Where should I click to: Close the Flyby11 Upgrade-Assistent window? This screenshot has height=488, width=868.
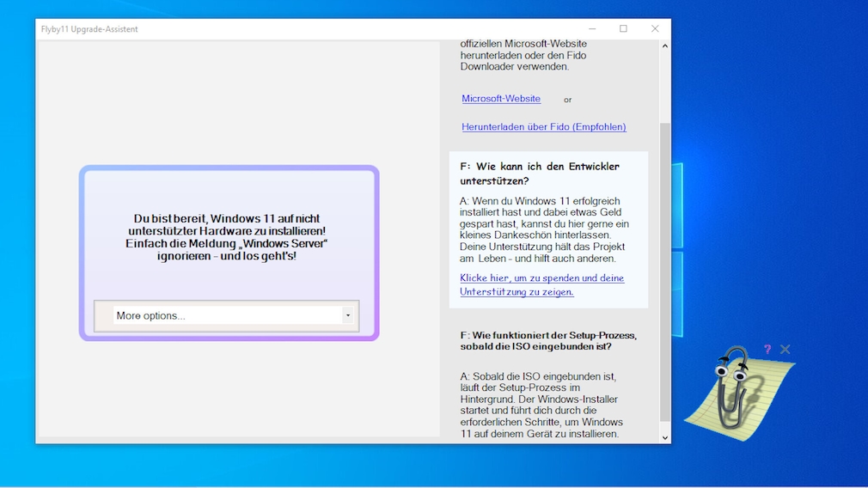(x=655, y=29)
